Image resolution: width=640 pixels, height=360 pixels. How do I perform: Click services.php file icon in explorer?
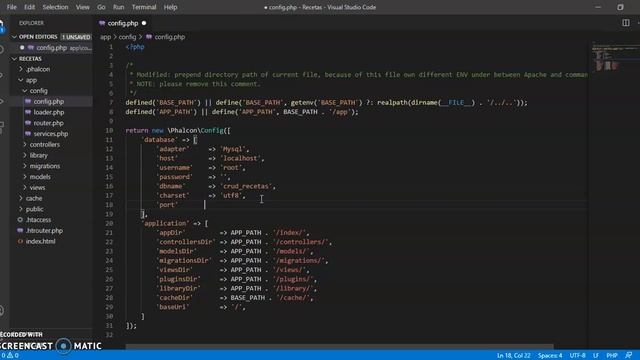(x=28, y=133)
